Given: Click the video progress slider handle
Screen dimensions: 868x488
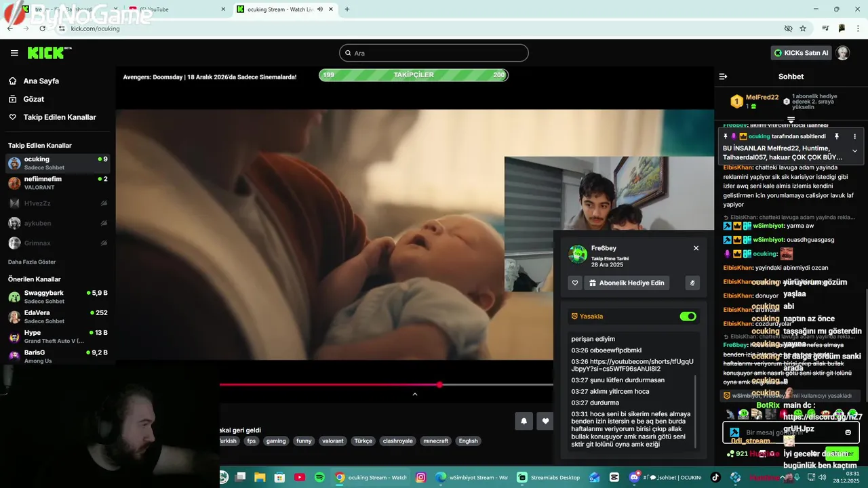Looking at the screenshot, I should point(439,385).
